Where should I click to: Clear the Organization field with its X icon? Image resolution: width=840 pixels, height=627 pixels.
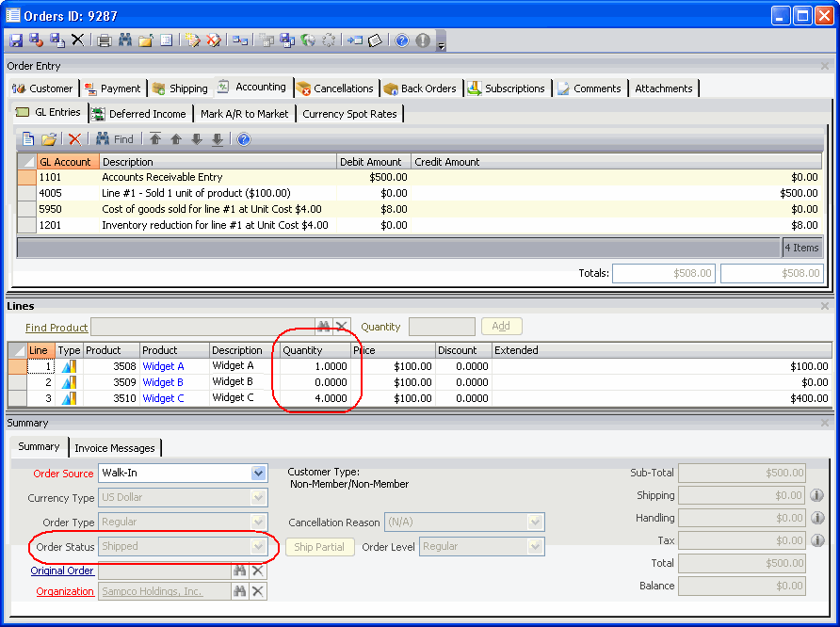[x=258, y=591]
